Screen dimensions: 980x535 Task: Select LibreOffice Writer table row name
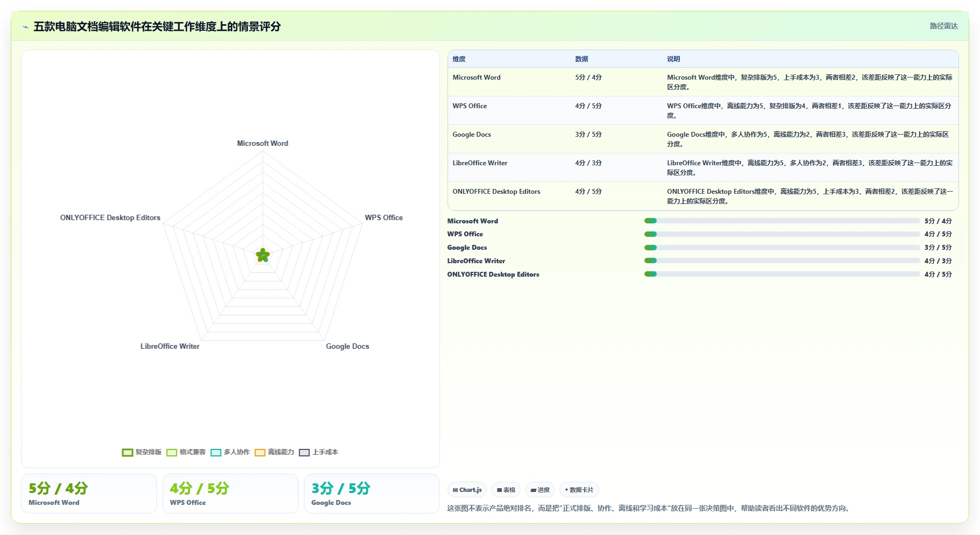(x=480, y=163)
